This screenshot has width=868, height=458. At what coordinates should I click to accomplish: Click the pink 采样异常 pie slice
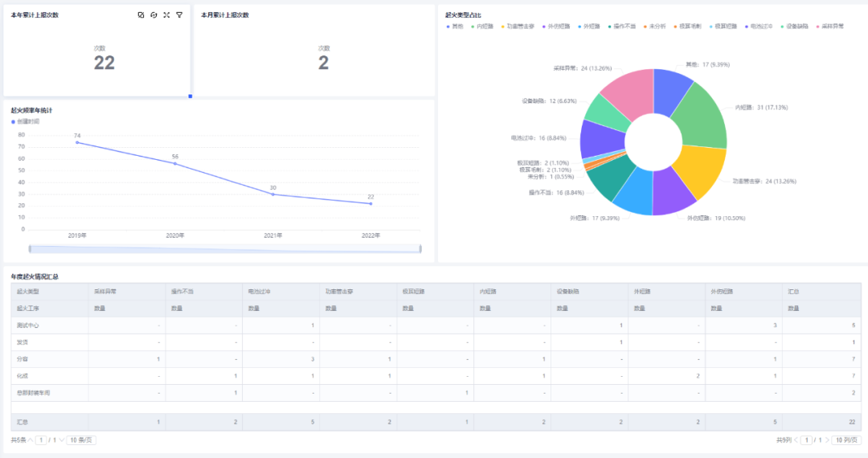(631, 92)
